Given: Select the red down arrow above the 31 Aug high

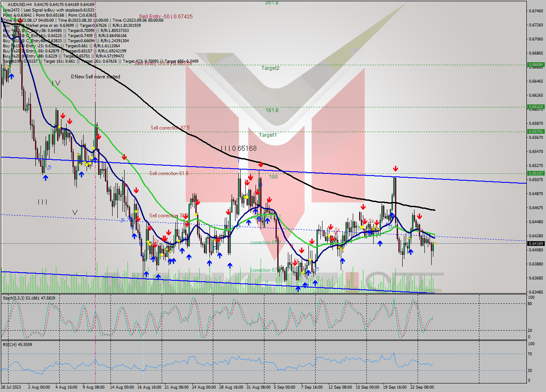Looking at the screenshot, I should [261, 164].
